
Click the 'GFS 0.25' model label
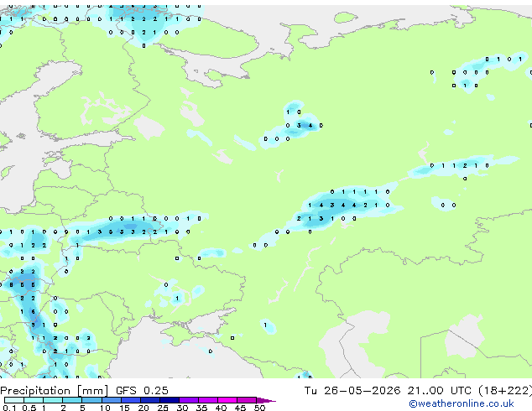pos(142,391)
